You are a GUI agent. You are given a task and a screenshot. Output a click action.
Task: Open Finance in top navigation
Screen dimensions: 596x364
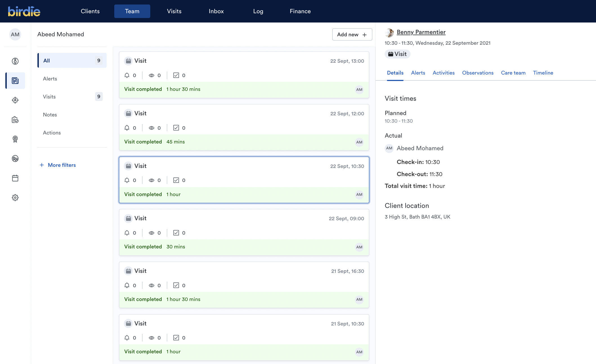[x=300, y=11]
